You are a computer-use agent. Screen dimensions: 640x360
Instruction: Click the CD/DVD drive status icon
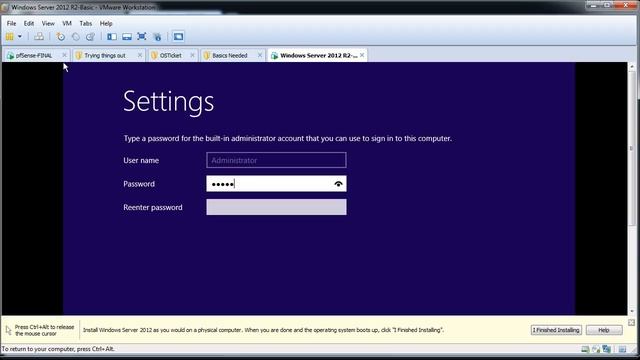point(596,349)
